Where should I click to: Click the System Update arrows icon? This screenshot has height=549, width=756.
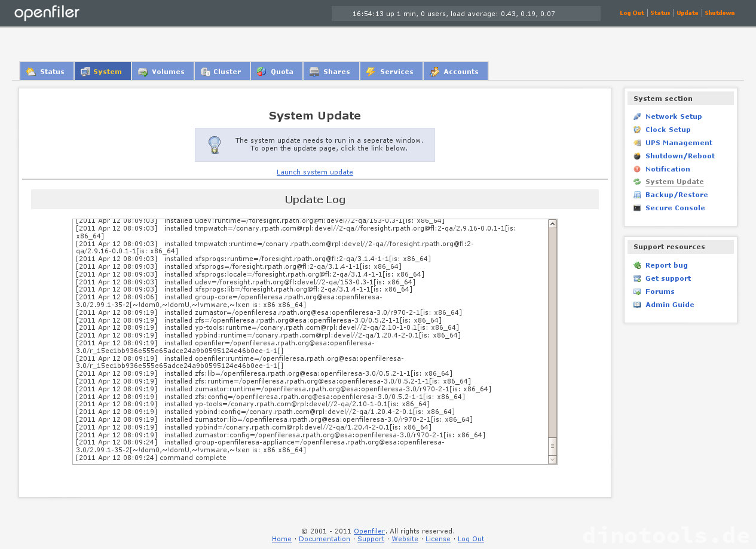[637, 182]
